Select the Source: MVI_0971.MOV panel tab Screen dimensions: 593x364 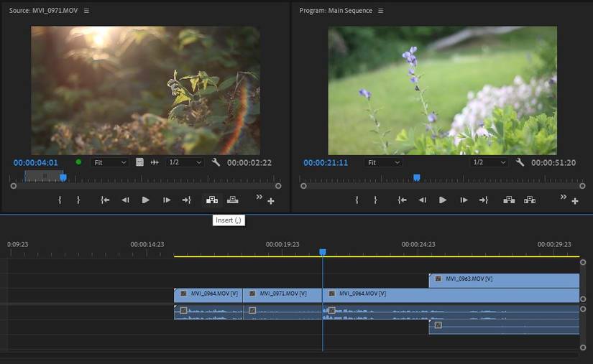(x=44, y=11)
